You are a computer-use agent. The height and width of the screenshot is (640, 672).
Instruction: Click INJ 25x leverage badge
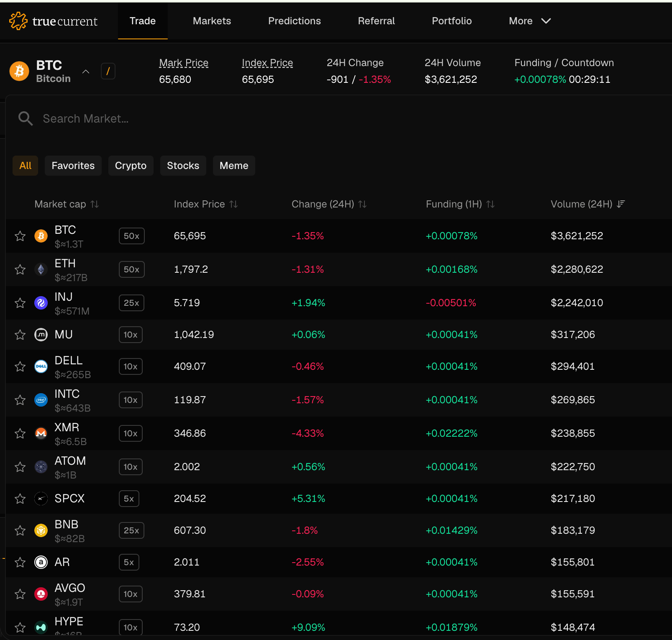point(131,303)
